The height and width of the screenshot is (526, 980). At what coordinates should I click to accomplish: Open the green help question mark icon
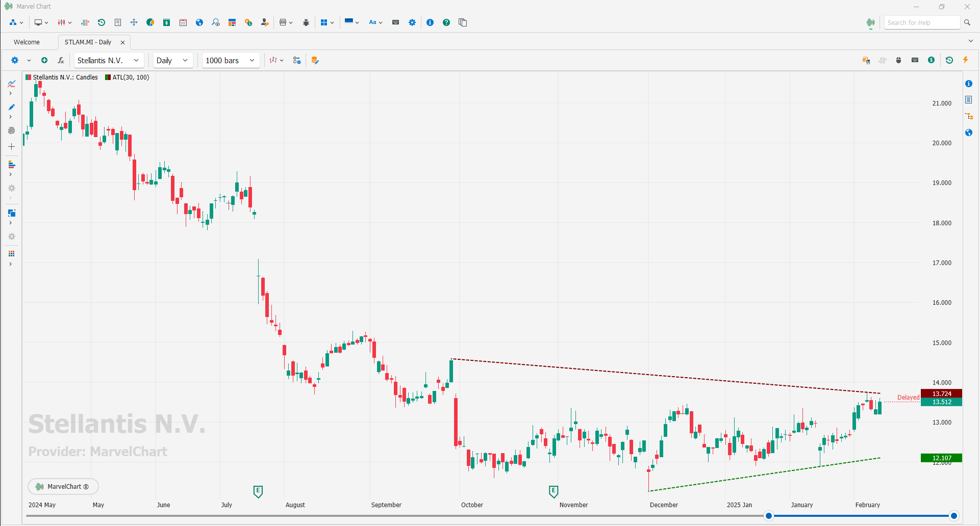[x=446, y=22]
